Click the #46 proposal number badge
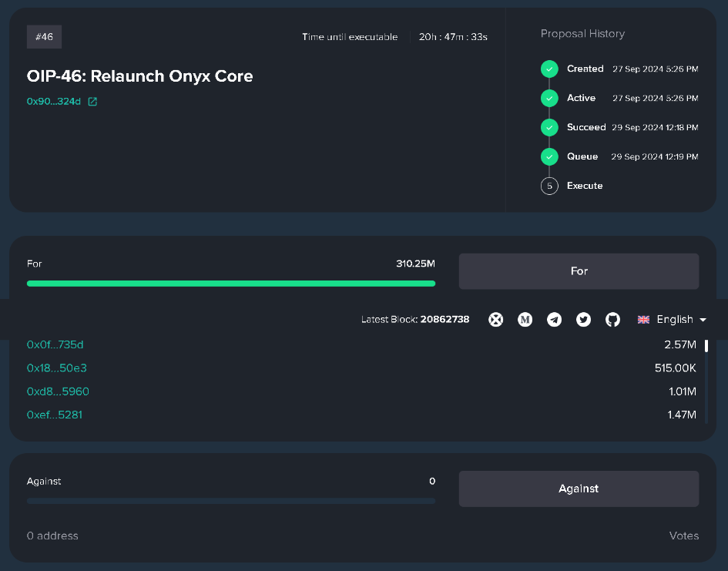The image size is (728, 571). 44,37
